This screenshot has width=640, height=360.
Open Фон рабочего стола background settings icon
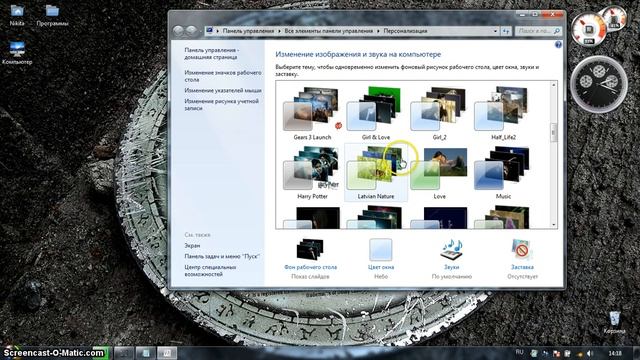click(x=310, y=249)
